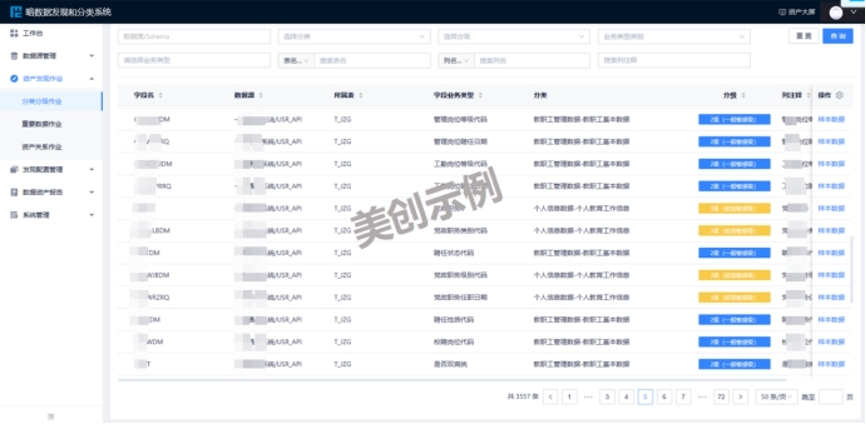866x424 pixels.
Task: Go to page 7
Action: 683,396
